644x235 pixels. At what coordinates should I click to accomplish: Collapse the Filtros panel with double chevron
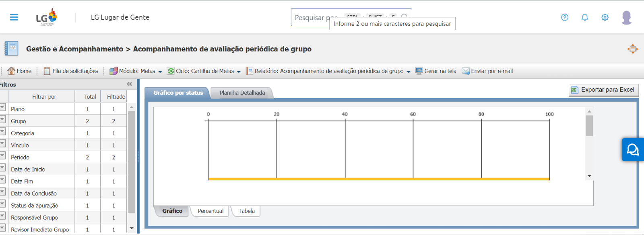tap(129, 84)
